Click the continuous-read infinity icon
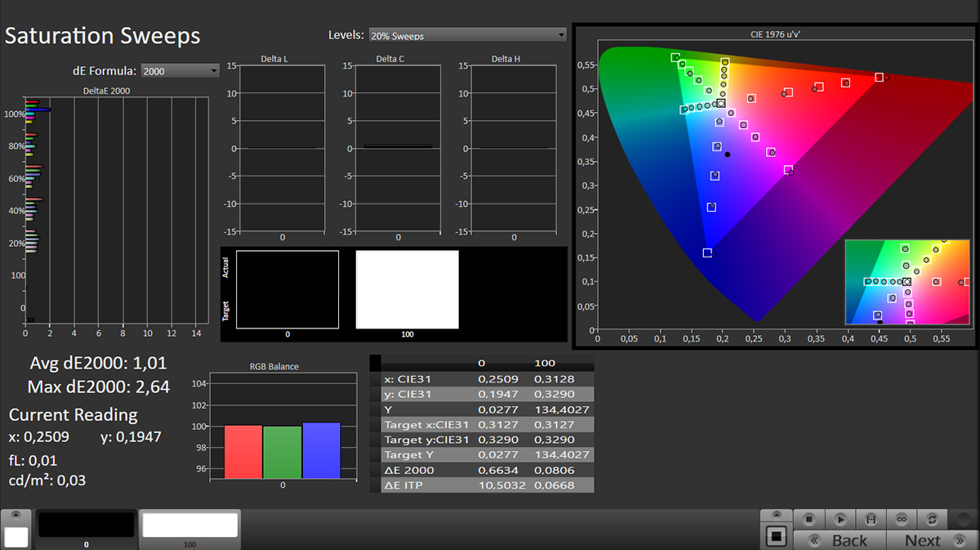980x550 pixels. pyautogui.click(x=902, y=519)
